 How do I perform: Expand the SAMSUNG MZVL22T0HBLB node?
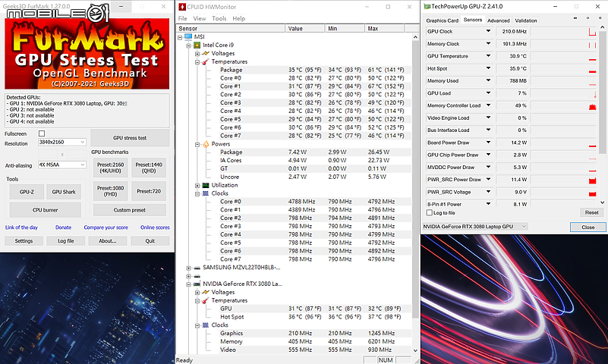click(x=188, y=268)
